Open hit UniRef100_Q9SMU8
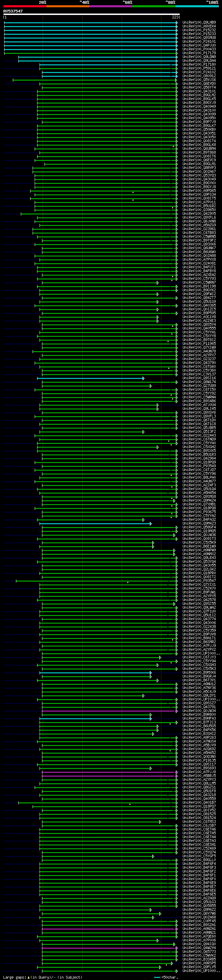The width and height of the screenshot is (222, 980). click(199, 38)
